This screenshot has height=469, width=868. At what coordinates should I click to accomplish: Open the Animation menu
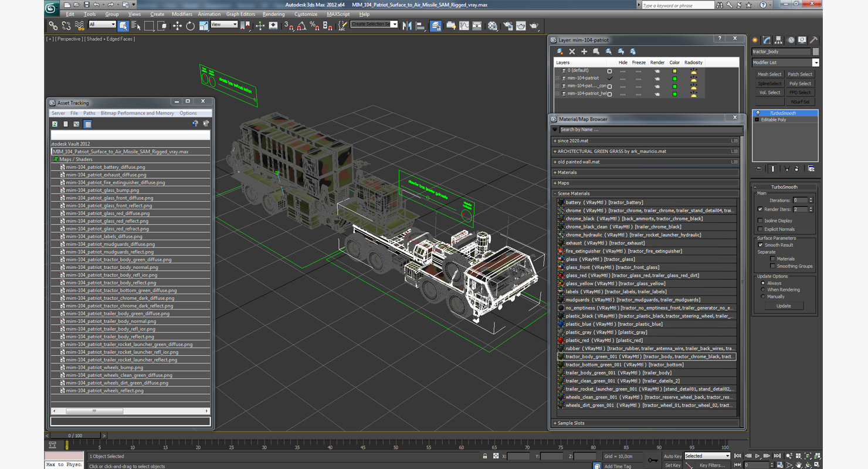point(209,14)
